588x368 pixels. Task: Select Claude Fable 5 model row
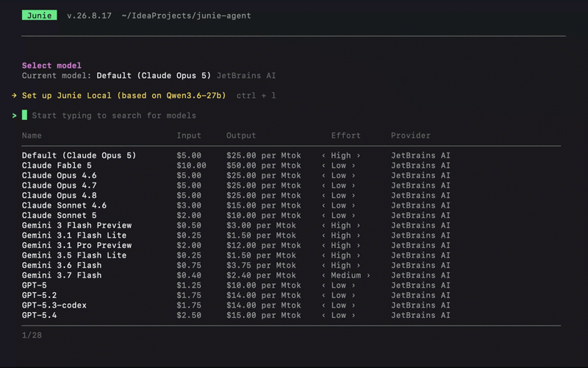point(235,165)
